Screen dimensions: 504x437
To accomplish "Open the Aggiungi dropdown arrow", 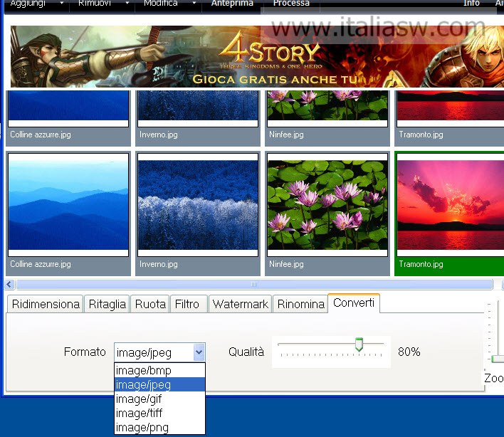I will point(61,4).
